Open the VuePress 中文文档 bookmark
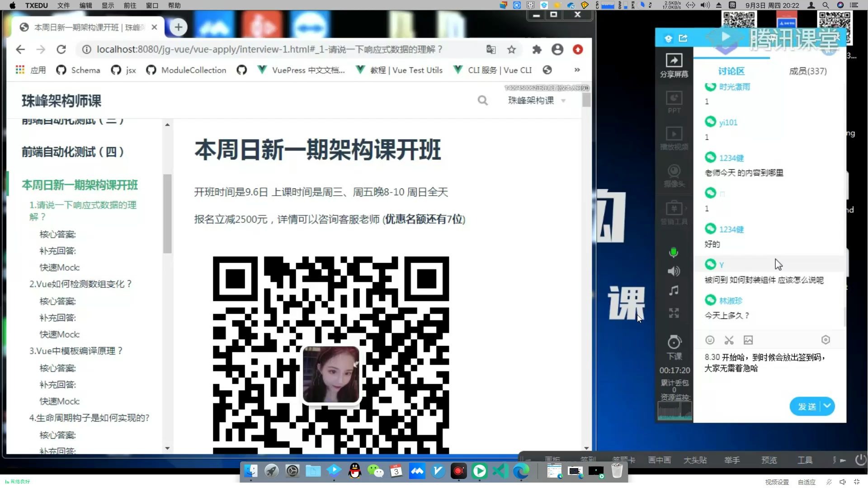The image size is (868, 488). tap(301, 70)
